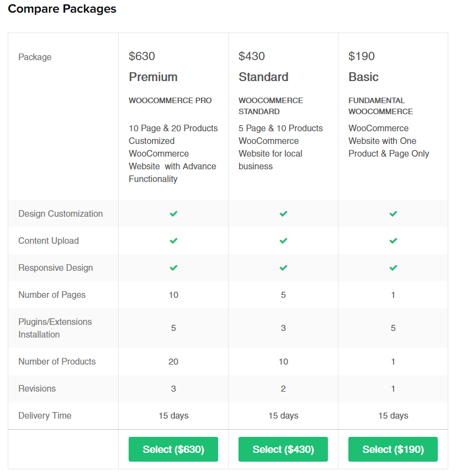The image size is (456, 476).
Task: Click the Delivery Time row label
Action: [45, 415]
